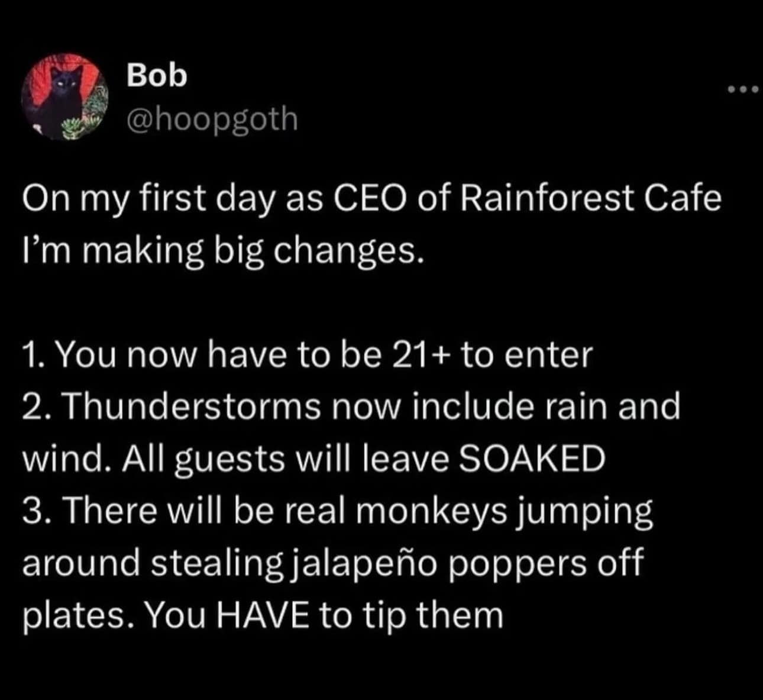Click the words "Rainforest Cafe" in tweet
This screenshot has height=700, width=763.
point(590,198)
